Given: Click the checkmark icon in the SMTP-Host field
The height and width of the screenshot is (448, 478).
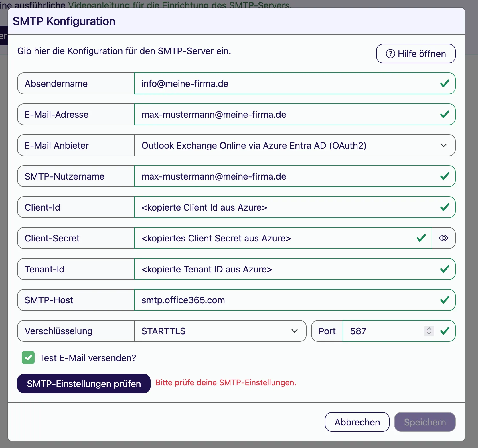Looking at the screenshot, I should click(445, 300).
